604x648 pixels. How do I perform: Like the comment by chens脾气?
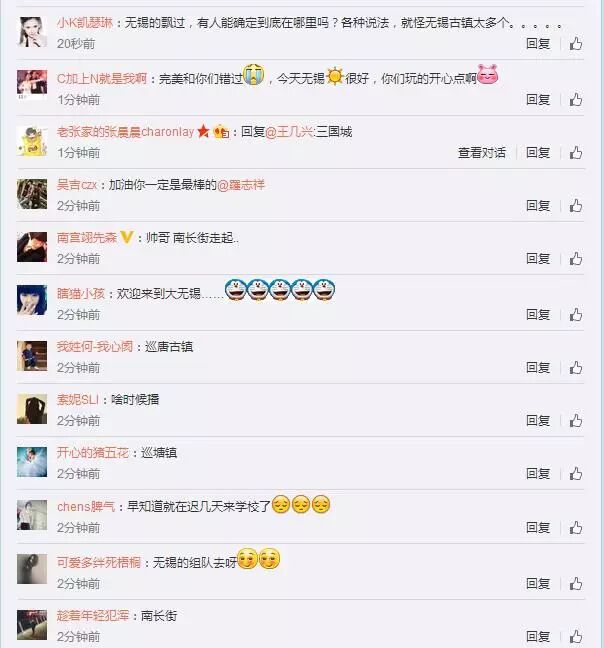tap(576, 528)
